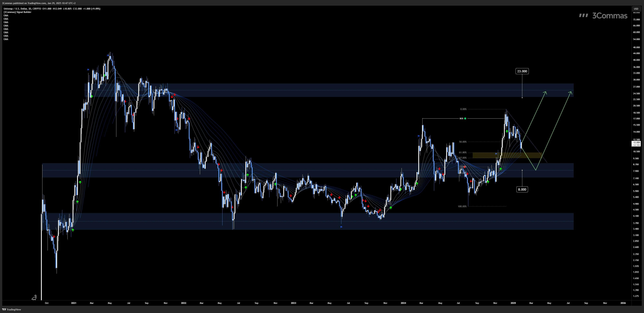The width and height of the screenshot is (644, 313).
Task: Click '7.900' on the price scale
Action: (636, 171)
